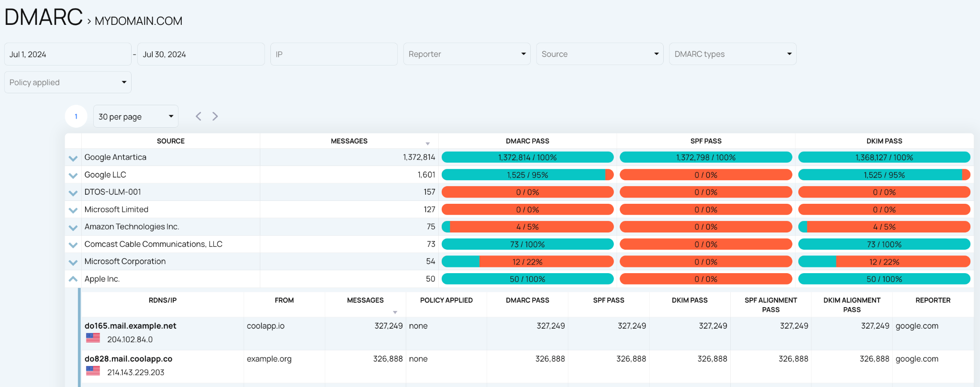This screenshot has height=387, width=980.
Task: Click the example.org from domain
Action: coord(269,359)
